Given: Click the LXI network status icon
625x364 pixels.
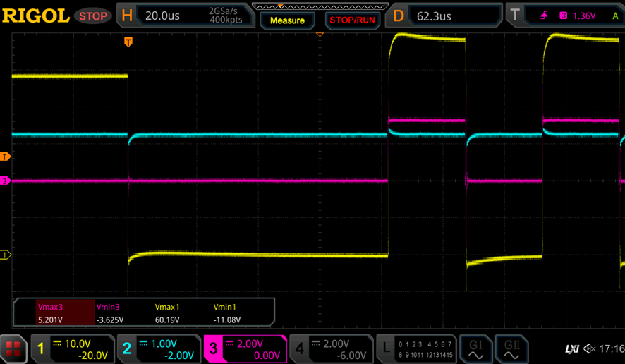Looking at the screenshot, I should coord(572,349).
